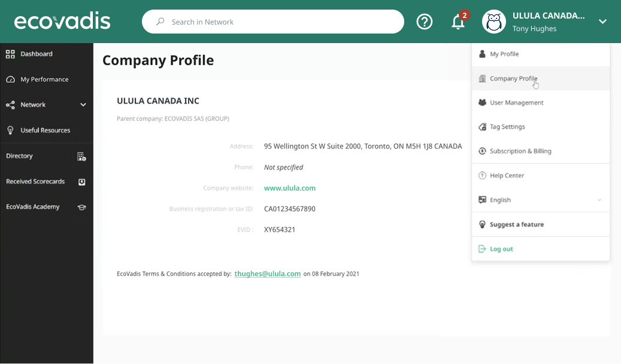Click ULULA CANADA INC company title

158,101
